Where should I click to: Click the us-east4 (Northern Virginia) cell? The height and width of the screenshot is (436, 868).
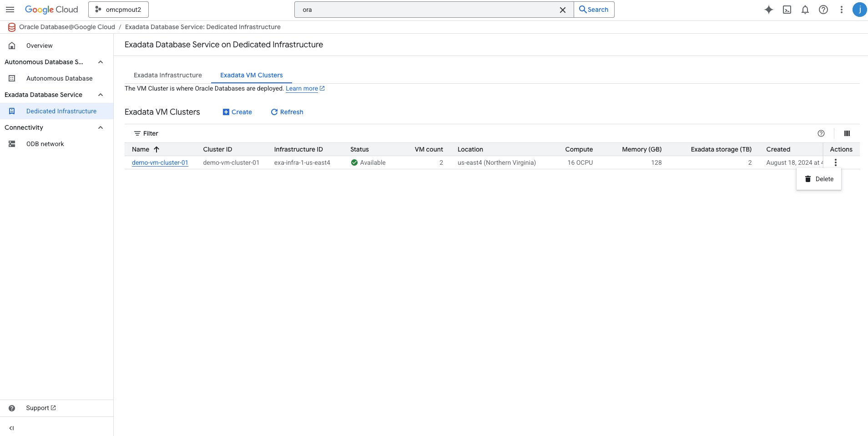tap(497, 162)
